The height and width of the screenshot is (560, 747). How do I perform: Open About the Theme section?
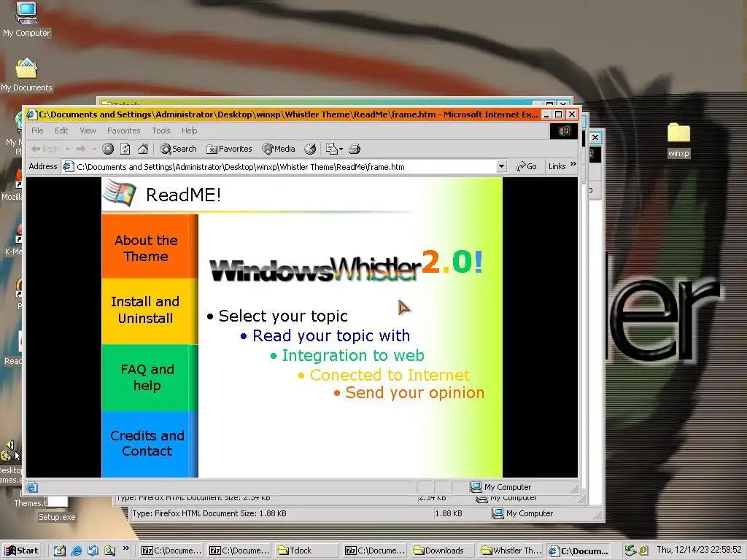[x=150, y=246]
